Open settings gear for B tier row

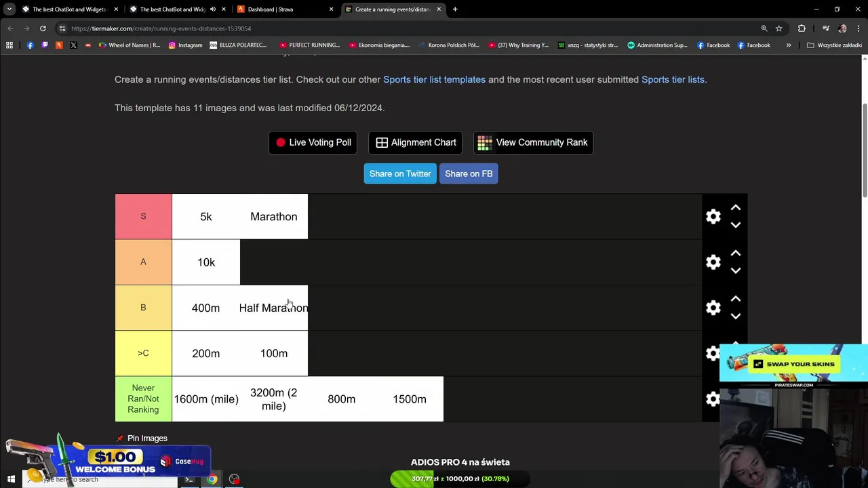pyautogui.click(x=713, y=308)
